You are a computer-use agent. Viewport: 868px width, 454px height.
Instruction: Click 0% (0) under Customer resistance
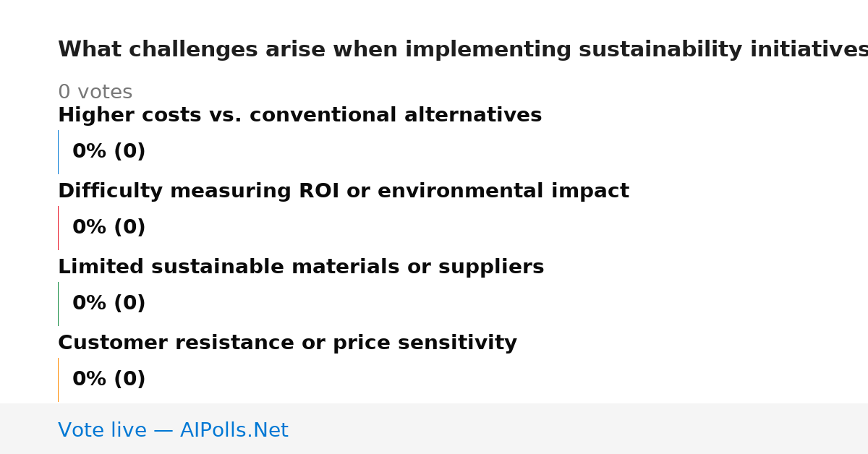[109, 380]
